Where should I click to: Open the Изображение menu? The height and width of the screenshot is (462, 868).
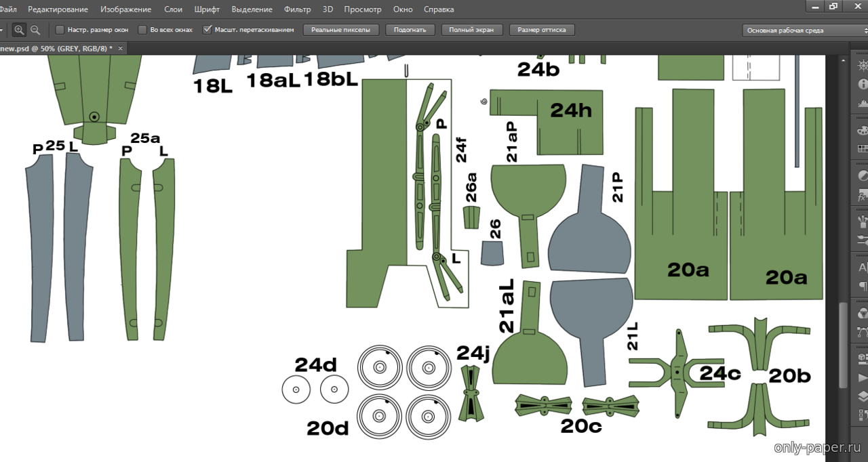pos(126,9)
